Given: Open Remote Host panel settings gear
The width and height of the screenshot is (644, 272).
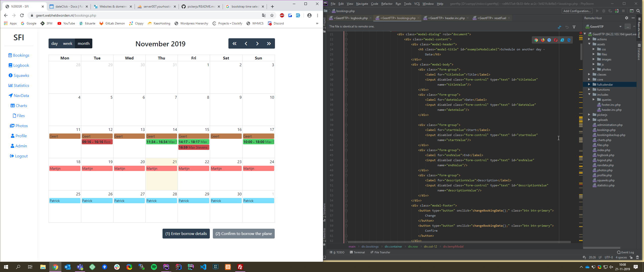Looking at the screenshot, I should [x=626, y=18].
